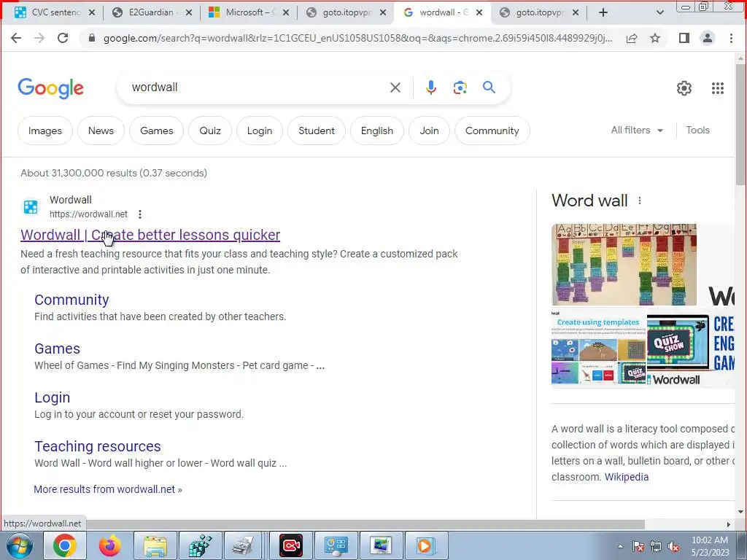This screenshot has height=560, width=747.
Task: Expand the All filters dropdown
Action: click(x=637, y=130)
